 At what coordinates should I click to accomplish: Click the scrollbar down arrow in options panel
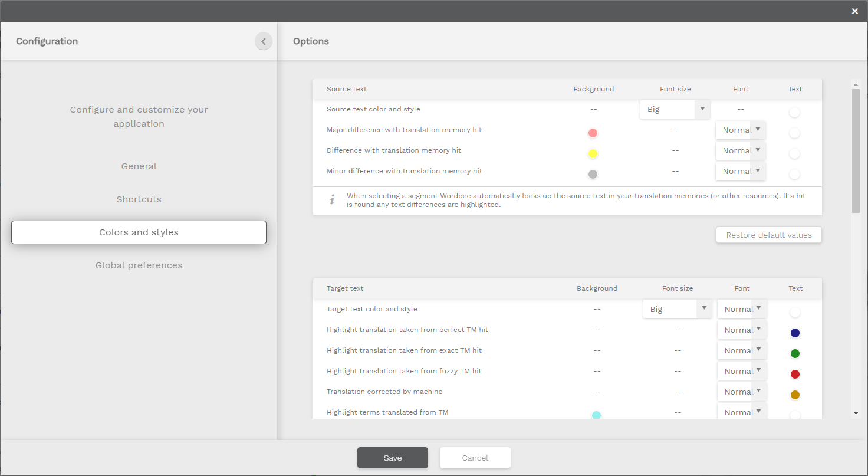[x=856, y=413]
